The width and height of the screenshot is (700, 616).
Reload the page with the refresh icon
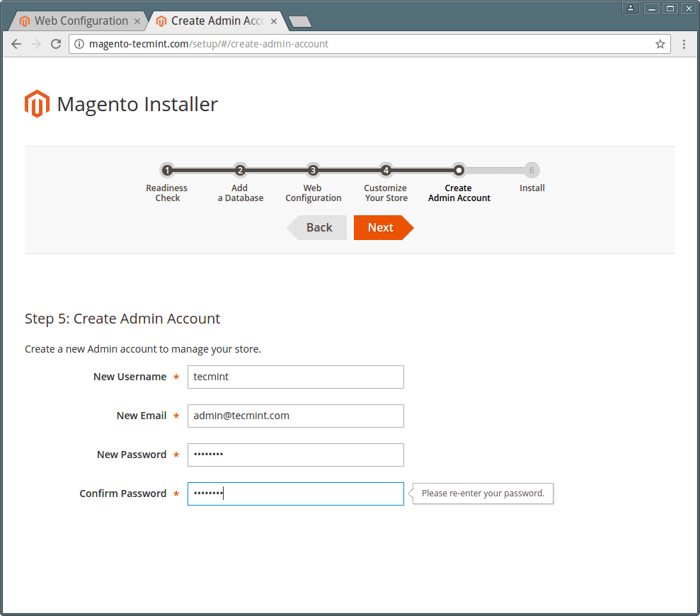[x=56, y=44]
